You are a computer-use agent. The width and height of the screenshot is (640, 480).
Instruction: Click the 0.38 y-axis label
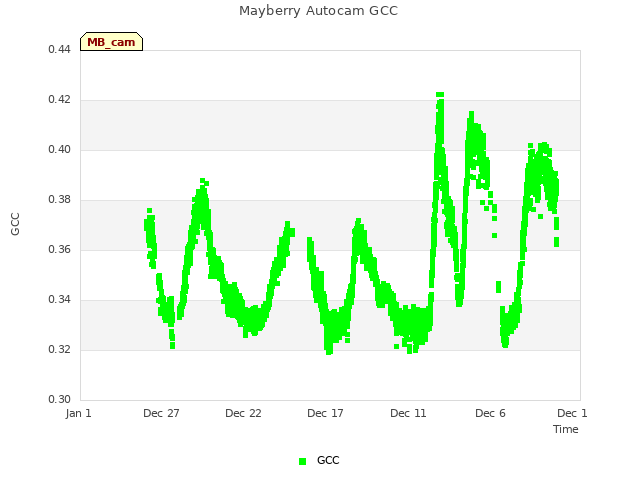tap(59, 200)
